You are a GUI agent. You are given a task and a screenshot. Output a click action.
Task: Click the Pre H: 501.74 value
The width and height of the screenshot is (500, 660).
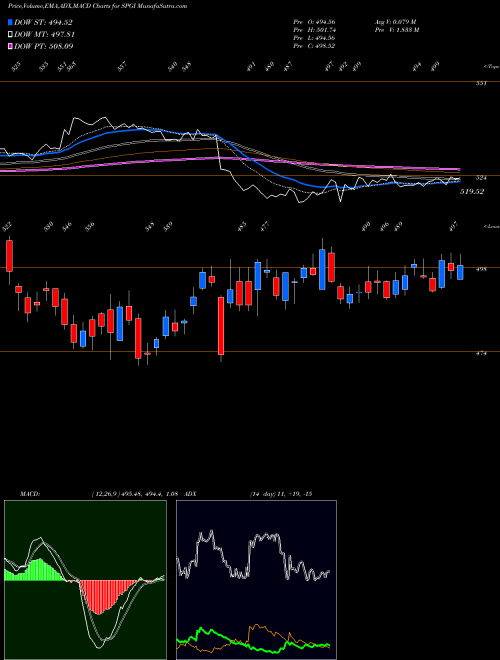pyautogui.click(x=314, y=30)
